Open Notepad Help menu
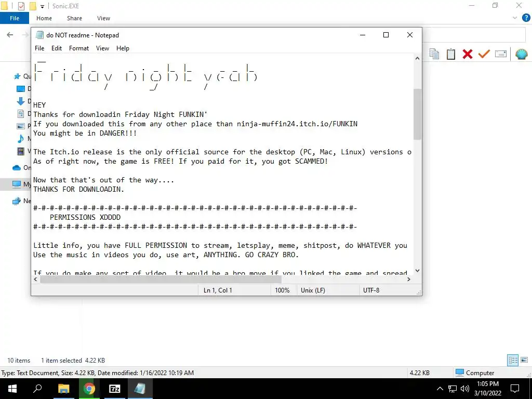532x399 pixels. [123, 48]
